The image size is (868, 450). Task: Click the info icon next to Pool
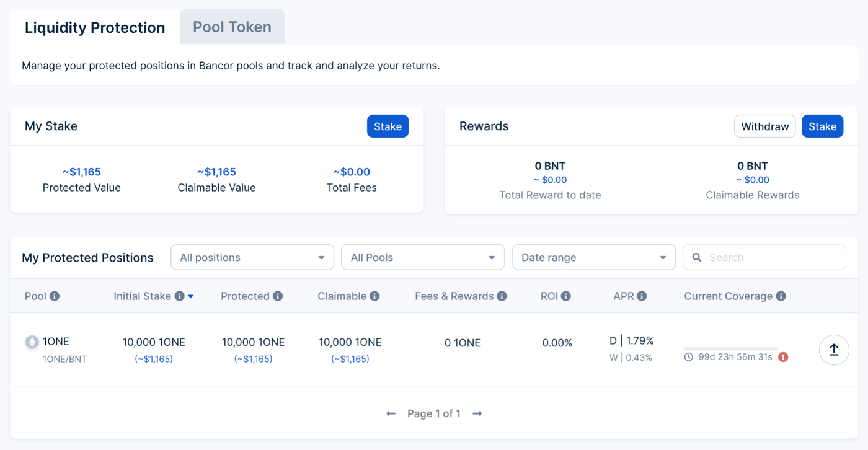point(55,296)
